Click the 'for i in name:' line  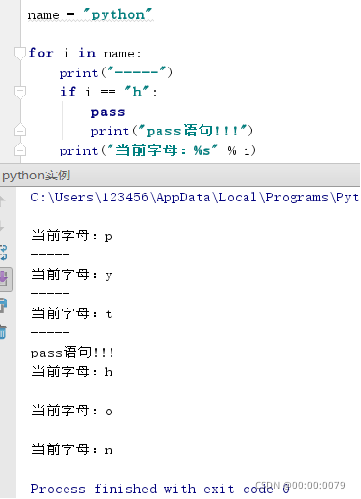click(85, 53)
